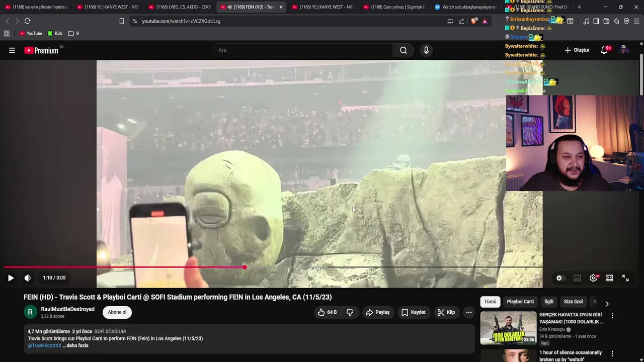Viewport: 644px width, 362px height.
Task: Select the Tümü filter chip
Action: tap(490, 302)
